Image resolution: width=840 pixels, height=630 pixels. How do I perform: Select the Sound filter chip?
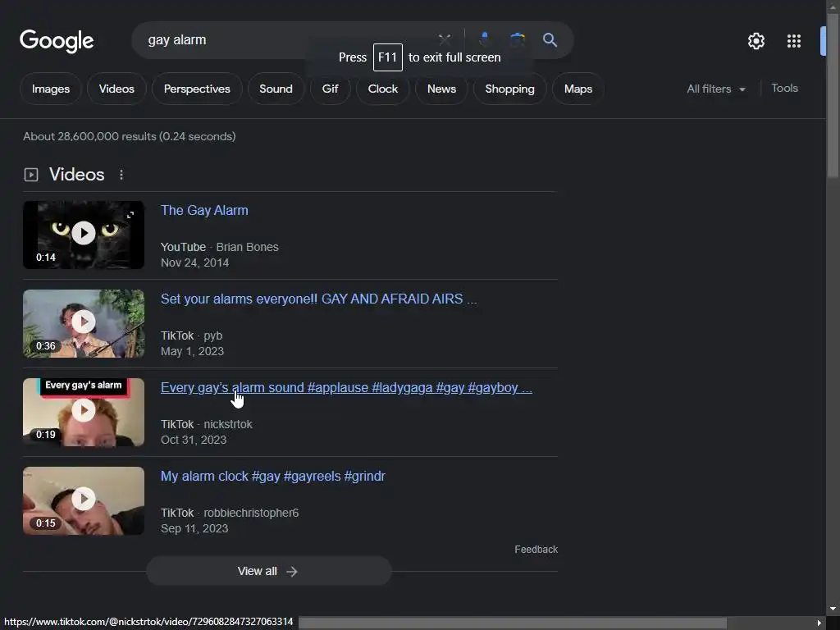pos(276,89)
